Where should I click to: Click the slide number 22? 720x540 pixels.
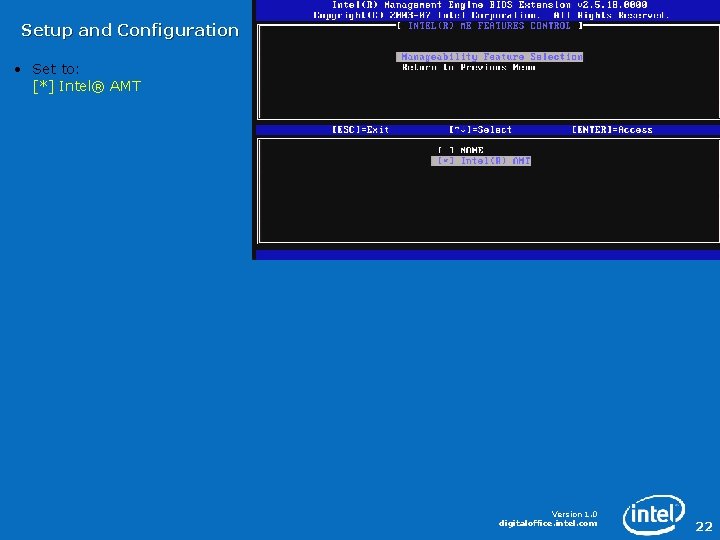point(703,526)
